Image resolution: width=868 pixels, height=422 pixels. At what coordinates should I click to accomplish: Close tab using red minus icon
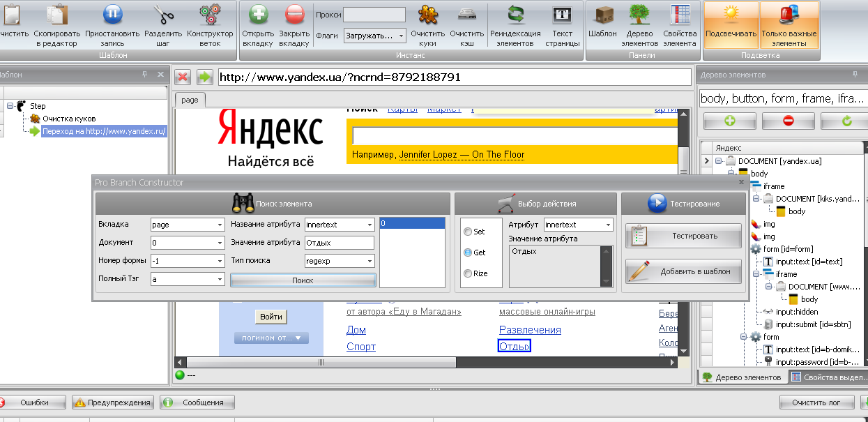click(x=295, y=14)
